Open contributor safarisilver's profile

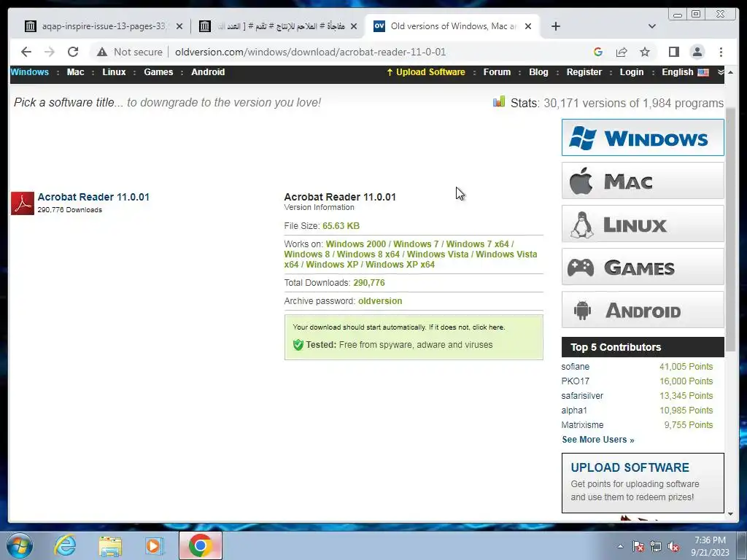tap(582, 396)
